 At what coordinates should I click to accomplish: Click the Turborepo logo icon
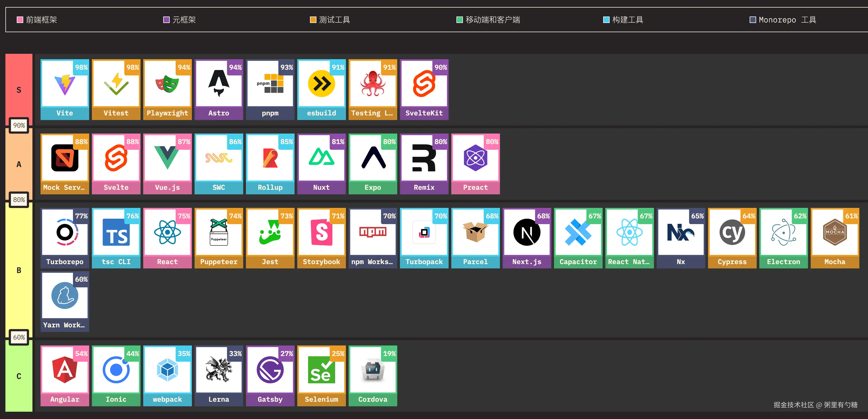click(65, 232)
